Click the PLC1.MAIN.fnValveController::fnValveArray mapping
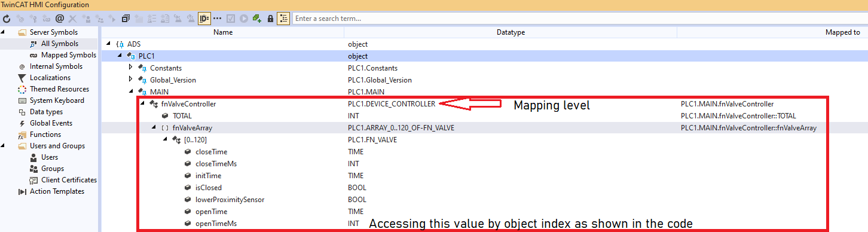Image resolution: width=868 pixels, height=232 pixels. click(x=748, y=128)
